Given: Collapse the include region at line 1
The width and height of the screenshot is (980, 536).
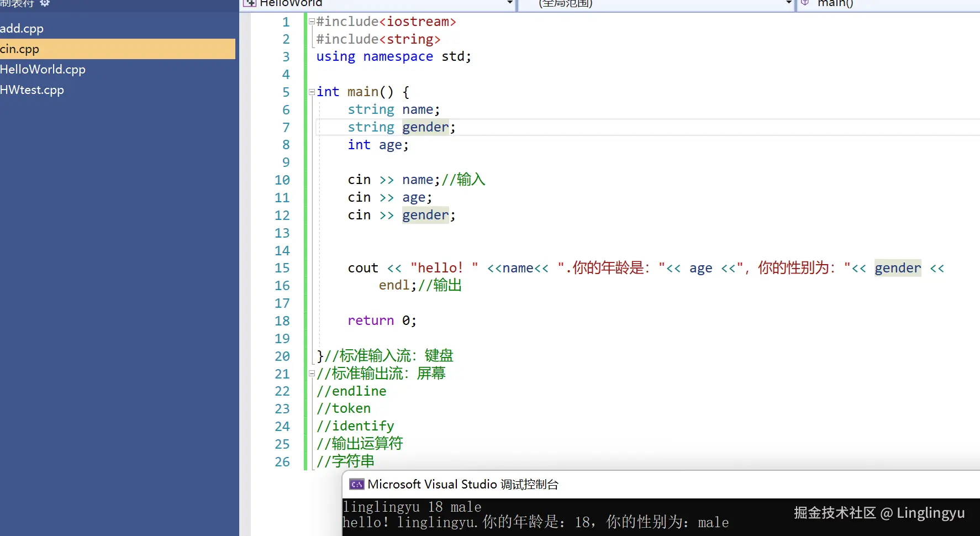Looking at the screenshot, I should coord(312,22).
